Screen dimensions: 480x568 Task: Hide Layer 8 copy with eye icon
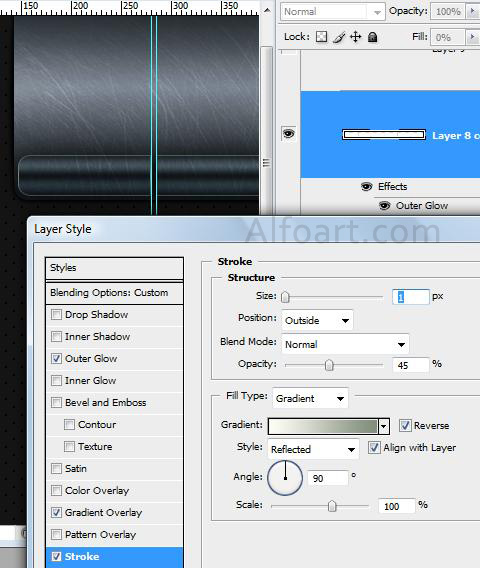pyautogui.click(x=288, y=134)
